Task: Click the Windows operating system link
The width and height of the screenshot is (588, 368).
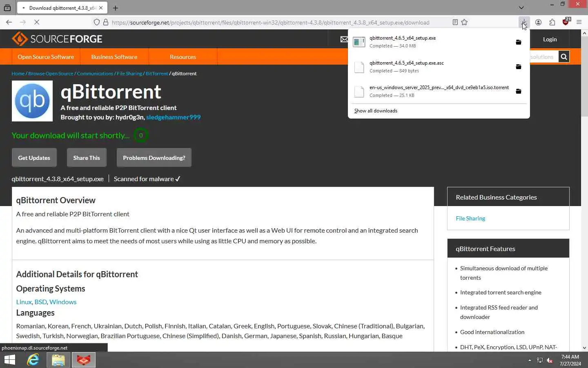Action: point(63,302)
